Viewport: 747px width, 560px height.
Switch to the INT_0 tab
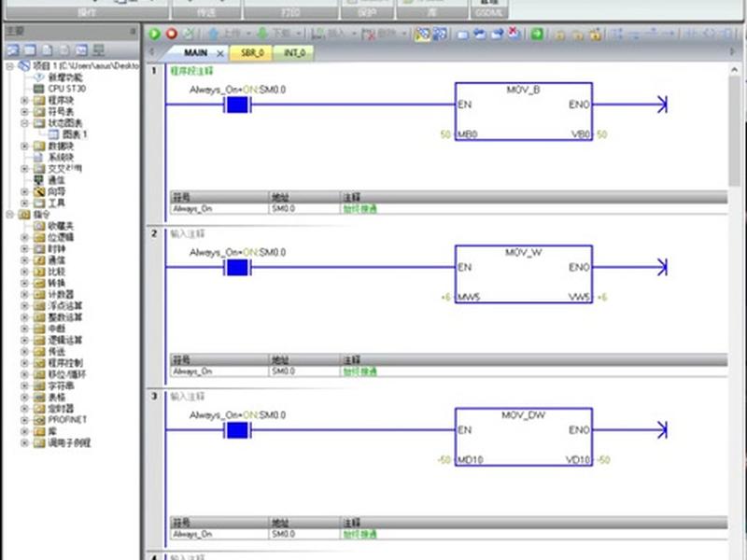[x=294, y=53]
